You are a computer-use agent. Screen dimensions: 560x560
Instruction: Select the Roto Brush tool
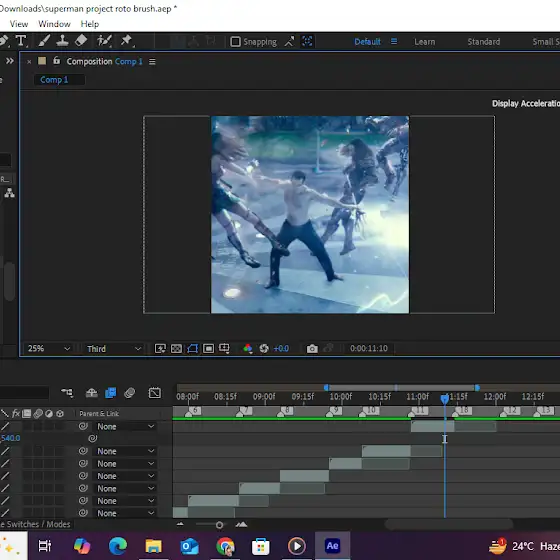coord(104,41)
